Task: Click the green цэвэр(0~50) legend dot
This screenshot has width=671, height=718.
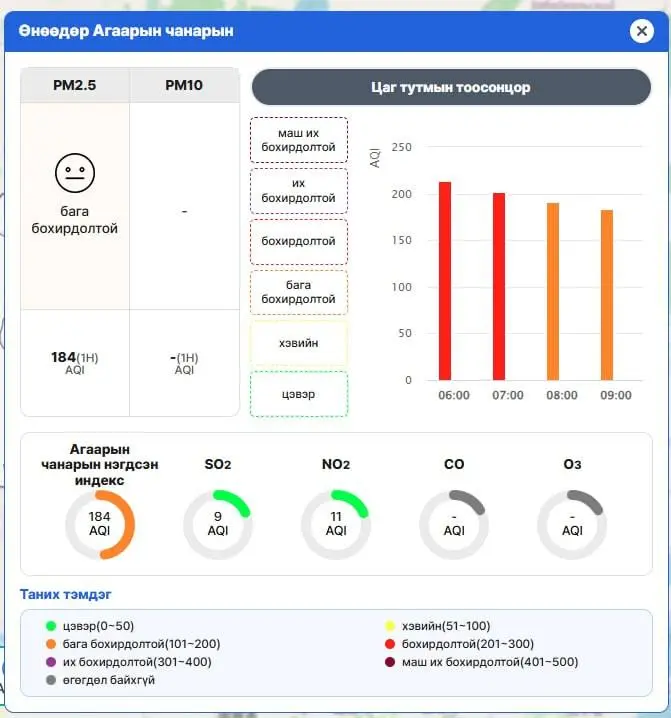Action: point(50,627)
